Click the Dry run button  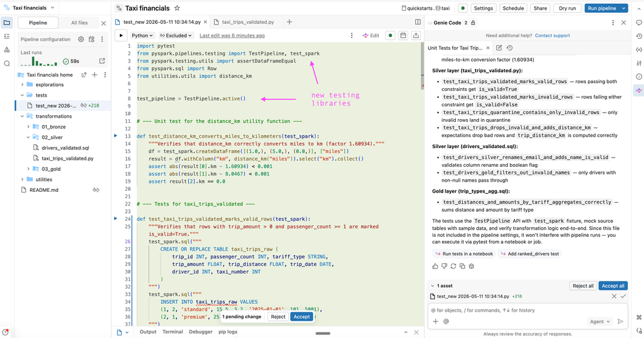pos(567,8)
